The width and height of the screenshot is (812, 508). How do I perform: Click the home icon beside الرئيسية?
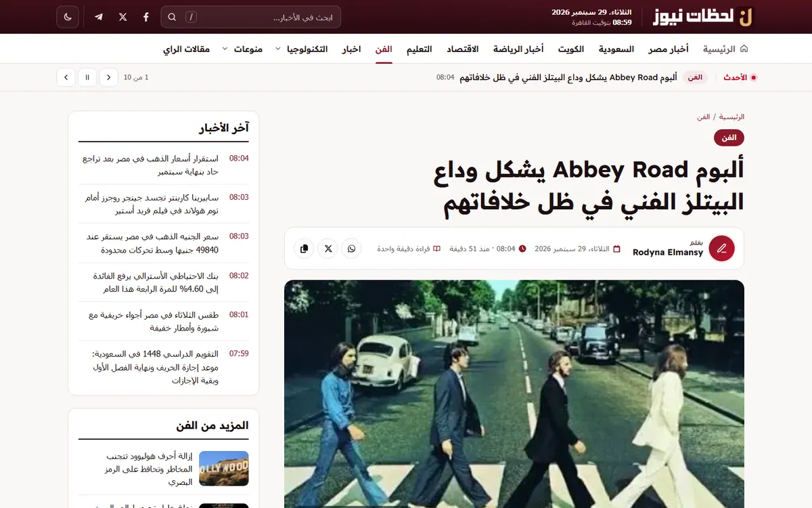[x=744, y=49]
